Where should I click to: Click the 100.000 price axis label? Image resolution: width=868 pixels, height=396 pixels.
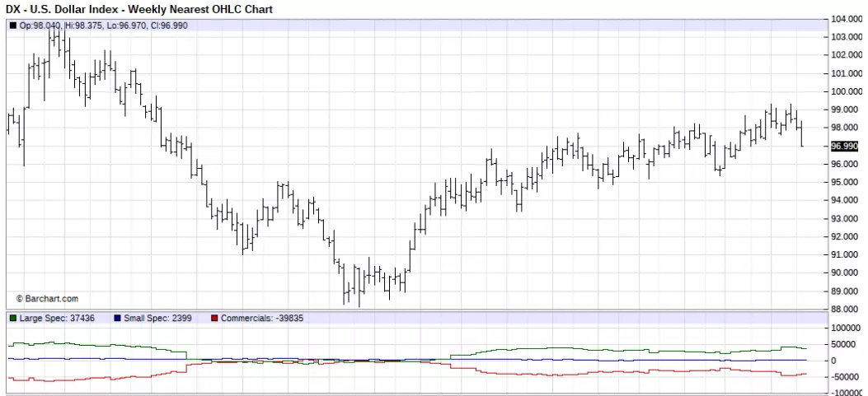click(x=847, y=91)
